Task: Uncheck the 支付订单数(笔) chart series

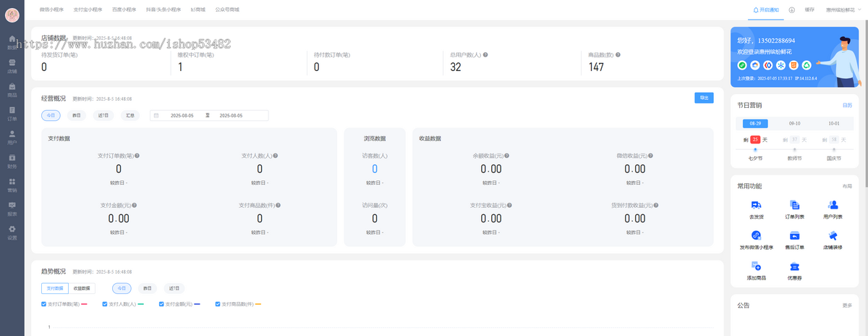Action: click(x=44, y=304)
